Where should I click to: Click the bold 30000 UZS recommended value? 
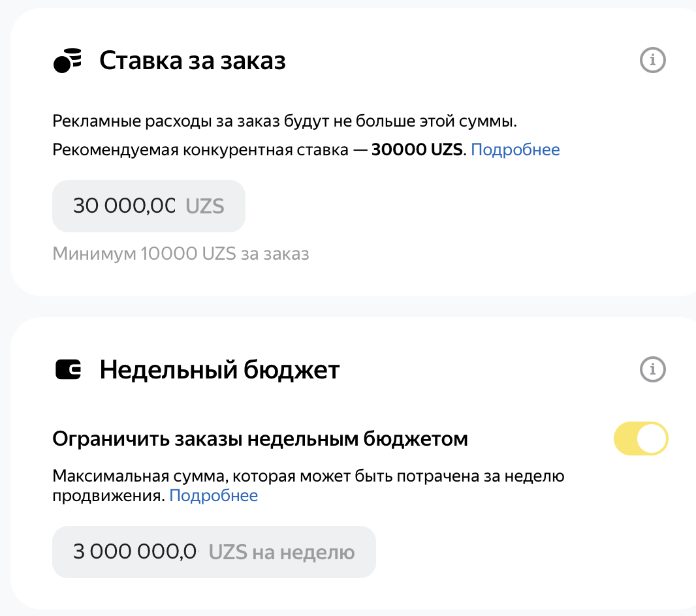tap(417, 149)
